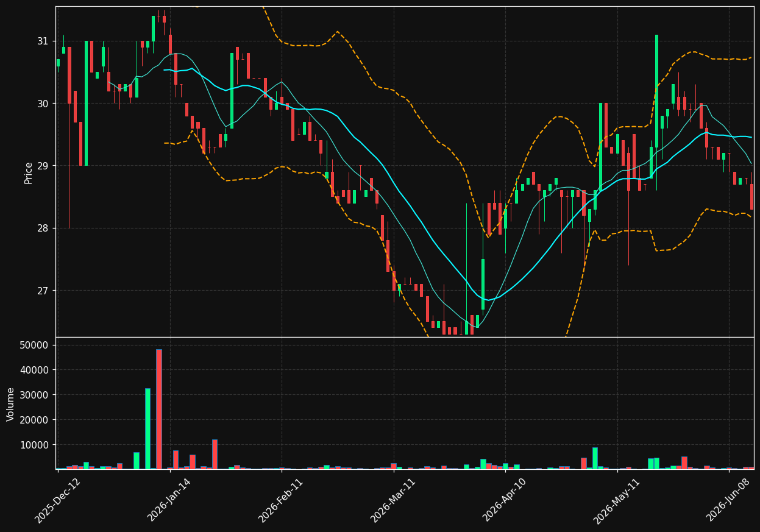Click the price tick label 27
The height and width of the screenshot is (532, 760).
[43, 291]
